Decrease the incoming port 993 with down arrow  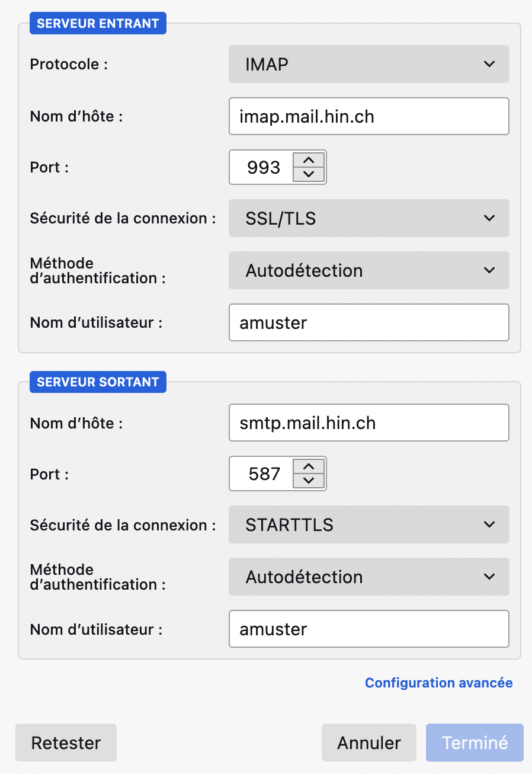308,174
